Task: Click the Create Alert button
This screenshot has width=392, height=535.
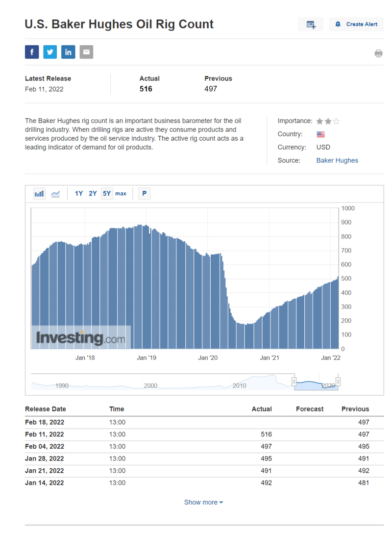Action: (x=356, y=25)
